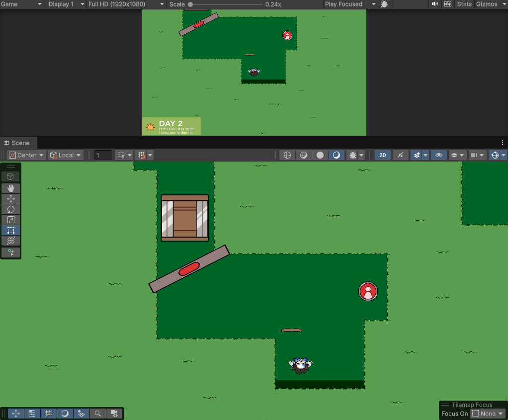This screenshot has height=420, width=508.
Task: Select the Rect tool
Action: pyautogui.click(x=10, y=230)
